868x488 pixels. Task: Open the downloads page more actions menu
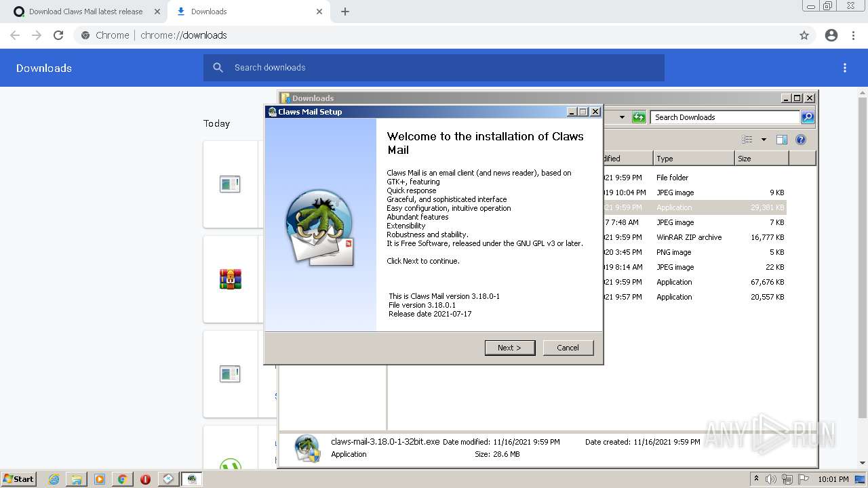coord(845,68)
